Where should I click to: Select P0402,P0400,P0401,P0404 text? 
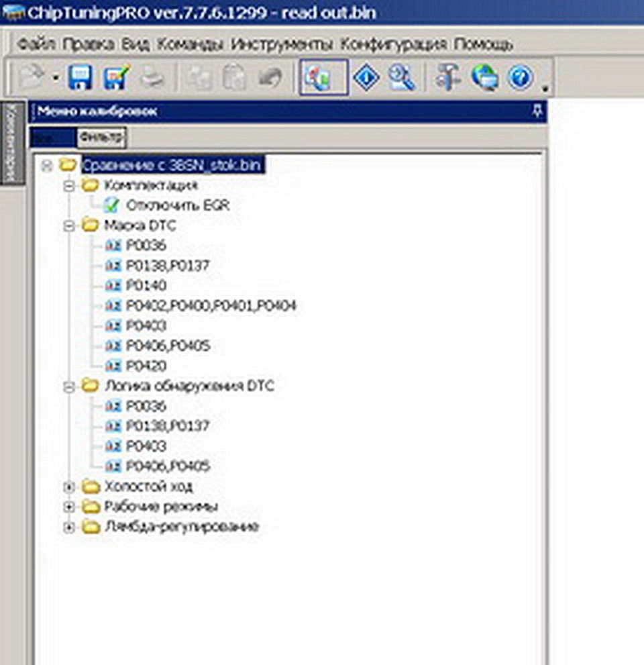211,305
